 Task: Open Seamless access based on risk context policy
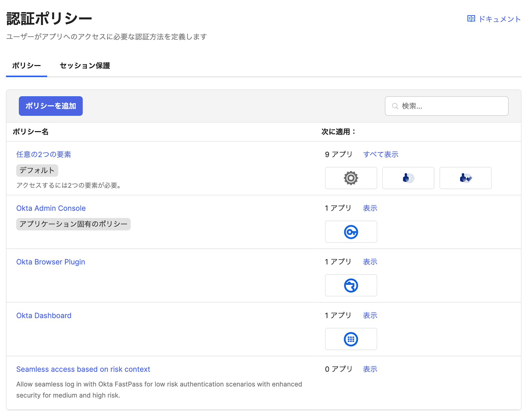click(83, 369)
